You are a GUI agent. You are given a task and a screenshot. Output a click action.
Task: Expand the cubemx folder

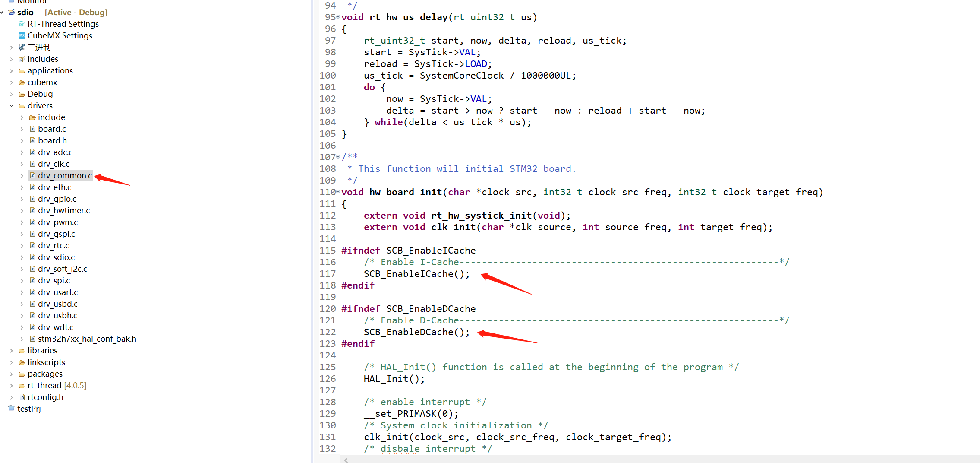[x=12, y=82]
